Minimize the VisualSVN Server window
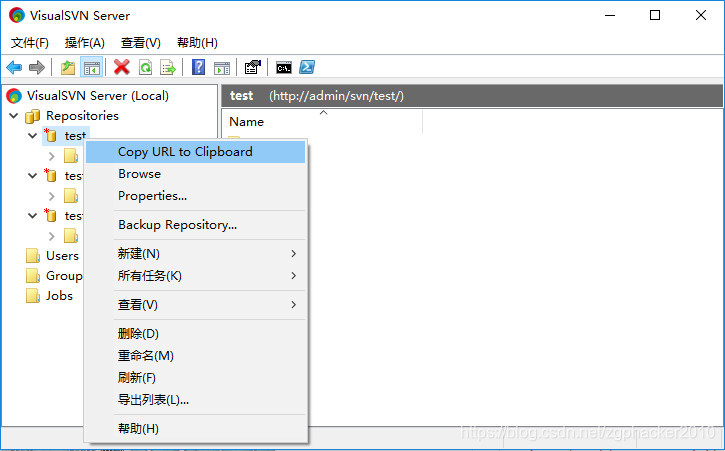 [610, 15]
